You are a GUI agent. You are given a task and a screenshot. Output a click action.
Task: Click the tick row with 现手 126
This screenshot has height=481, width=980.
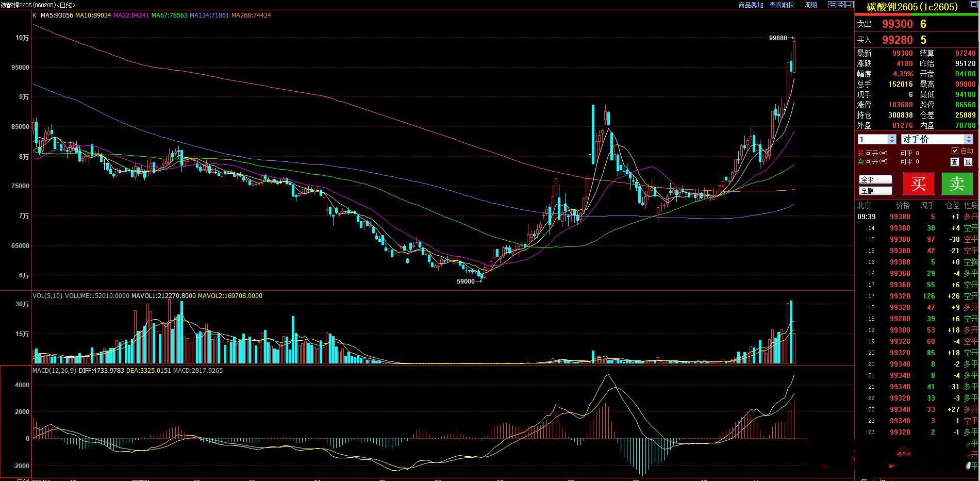pyautogui.click(x=918, y=296)
